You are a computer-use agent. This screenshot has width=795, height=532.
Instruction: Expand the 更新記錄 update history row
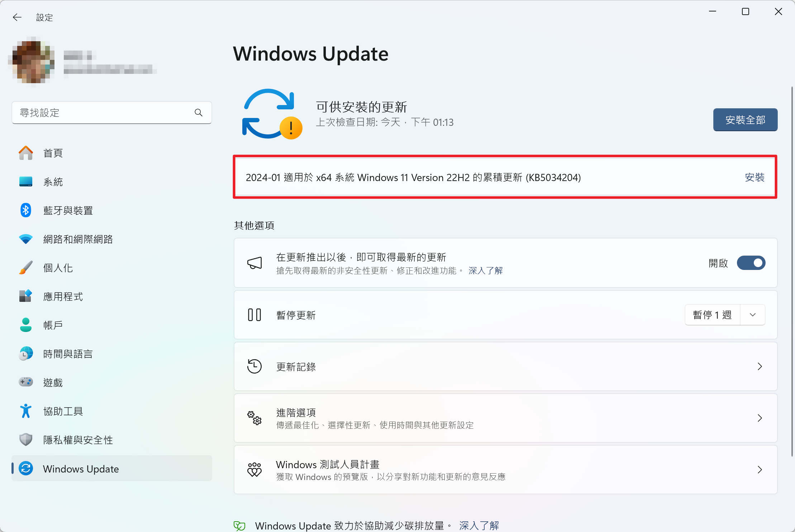click(x=761, y=366)
